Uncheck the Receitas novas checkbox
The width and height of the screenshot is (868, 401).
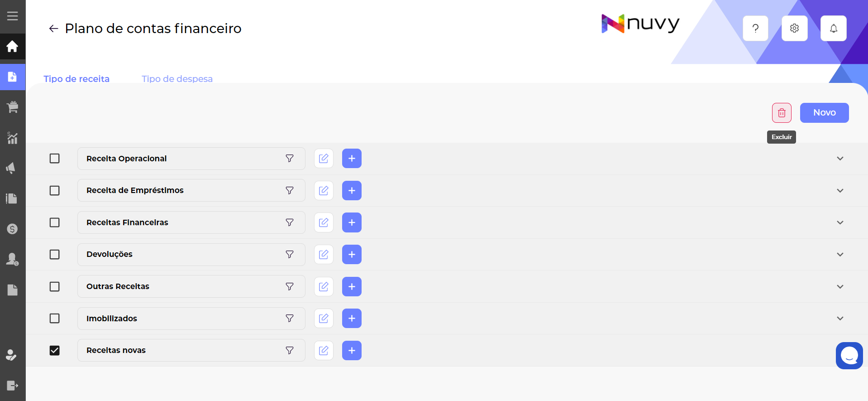(55, 350)
